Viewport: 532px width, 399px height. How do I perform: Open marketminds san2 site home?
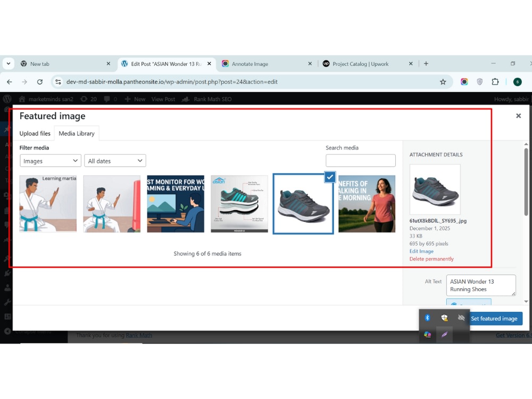point(46,99)
